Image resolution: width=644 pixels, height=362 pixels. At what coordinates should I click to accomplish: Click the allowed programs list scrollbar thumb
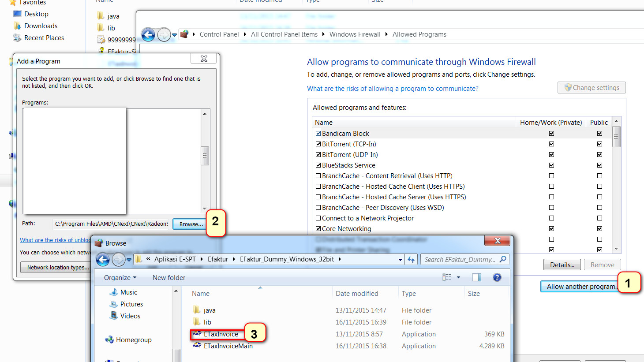616,137
